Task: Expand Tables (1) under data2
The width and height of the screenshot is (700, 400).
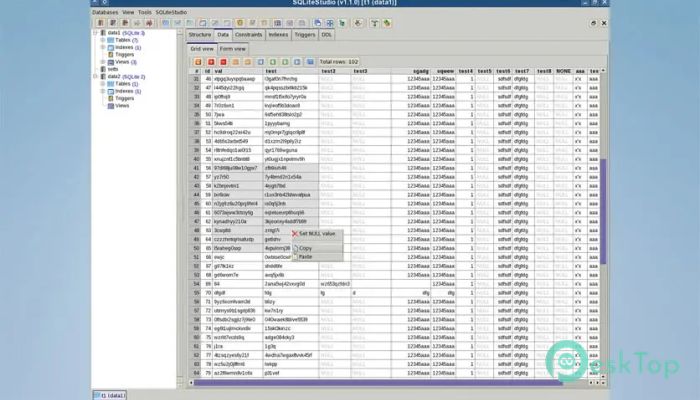Action: tap(103, 83)
